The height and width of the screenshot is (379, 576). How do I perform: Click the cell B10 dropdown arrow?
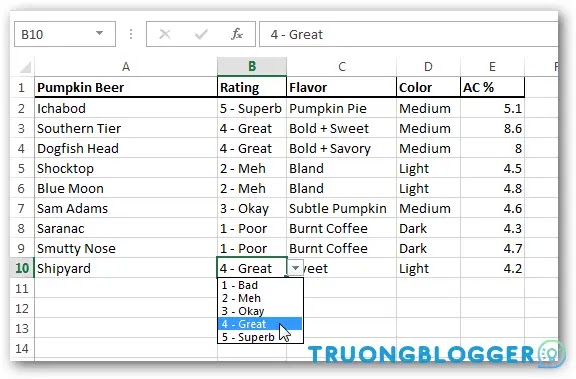(x=295, y=268)
